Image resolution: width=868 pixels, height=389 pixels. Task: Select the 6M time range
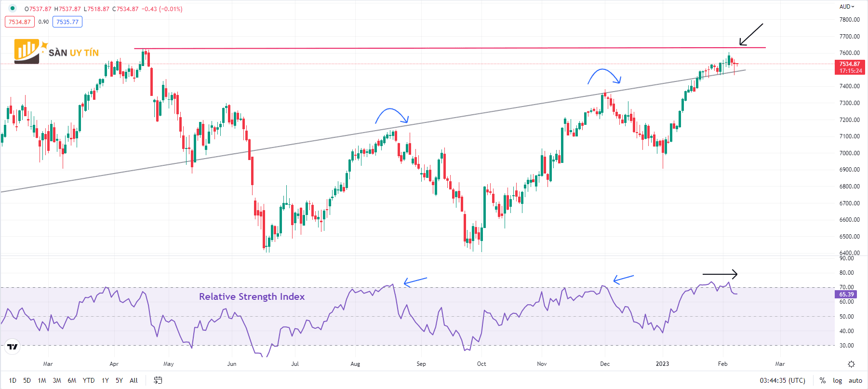point(72,380)
